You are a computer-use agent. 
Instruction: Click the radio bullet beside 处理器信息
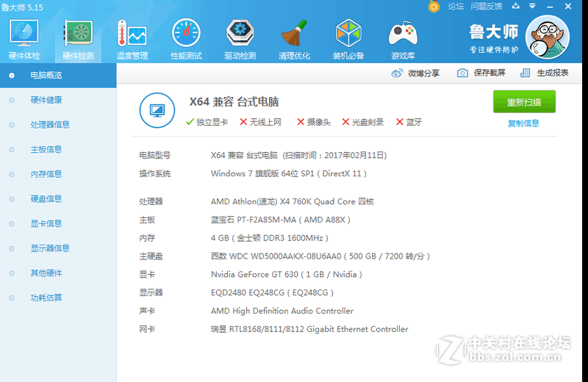point(12,125)
